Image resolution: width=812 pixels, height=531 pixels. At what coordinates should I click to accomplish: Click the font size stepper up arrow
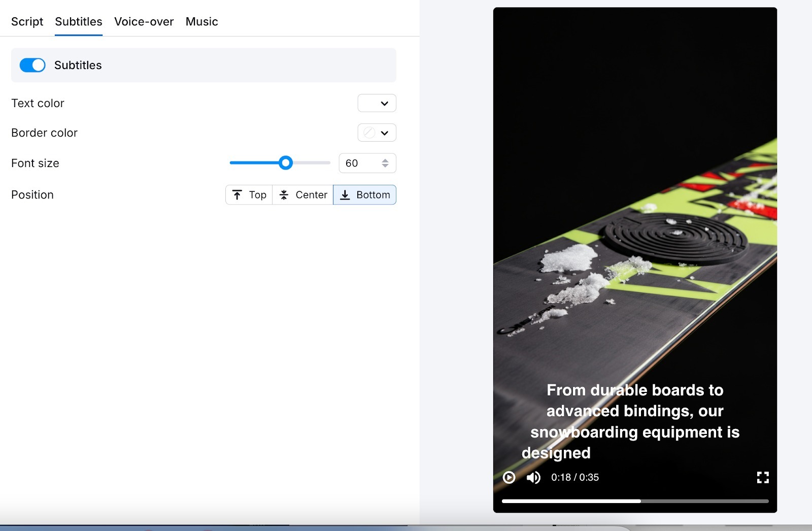[x=385, y=160]
